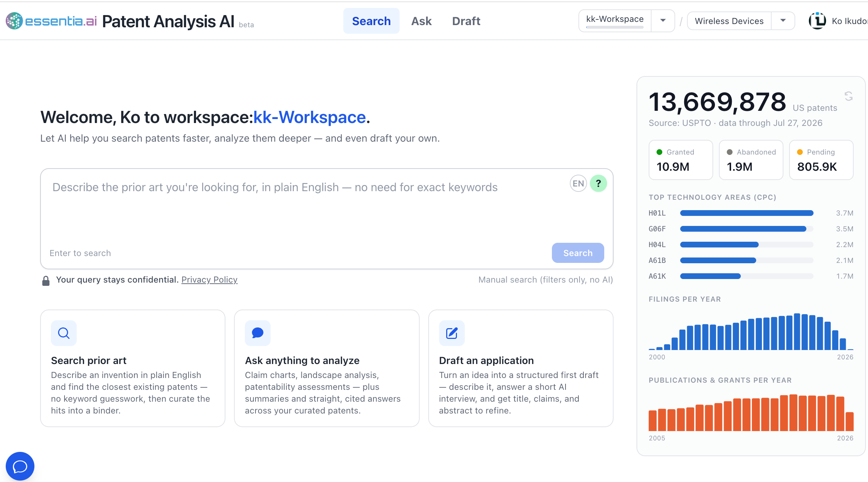Click the H01L technology bar

pos(747,213)
